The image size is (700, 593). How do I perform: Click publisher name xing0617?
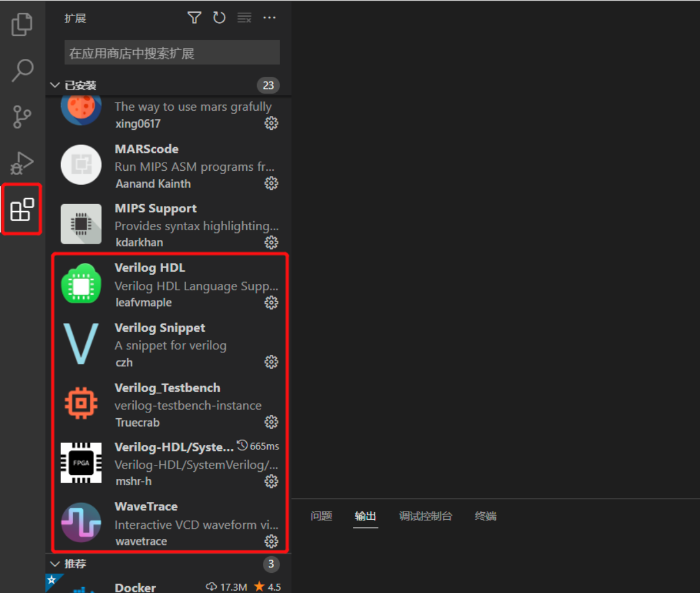point(138,123)
